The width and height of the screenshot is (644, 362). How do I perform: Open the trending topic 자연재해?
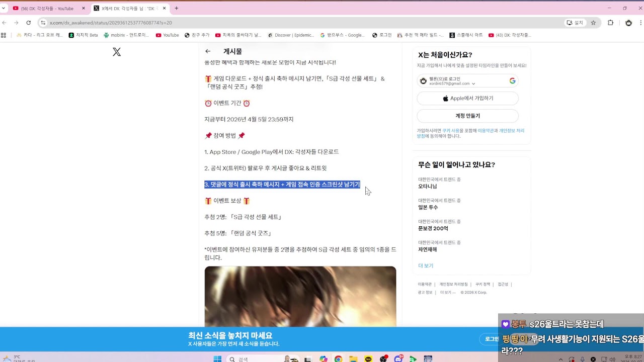point(428,250)
